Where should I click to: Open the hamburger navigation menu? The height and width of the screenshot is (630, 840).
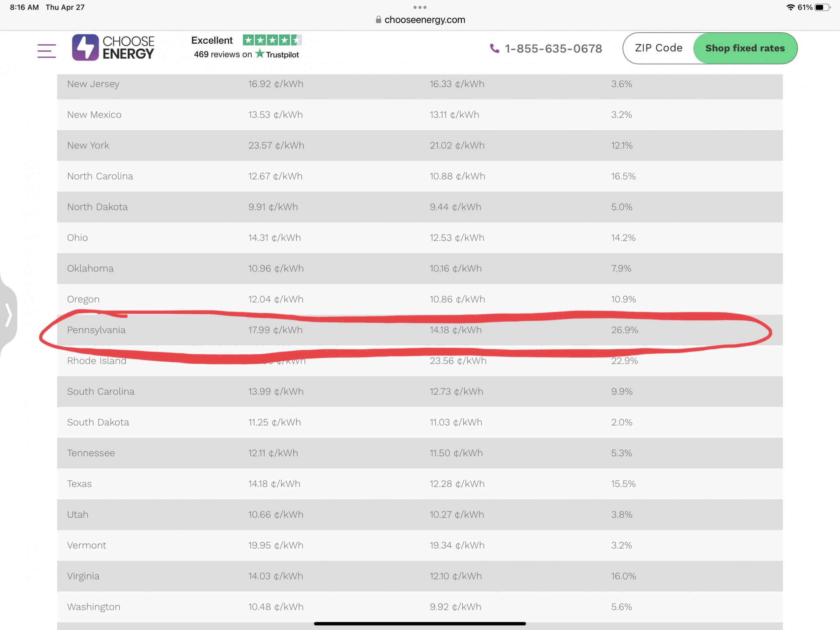[46, 50]
